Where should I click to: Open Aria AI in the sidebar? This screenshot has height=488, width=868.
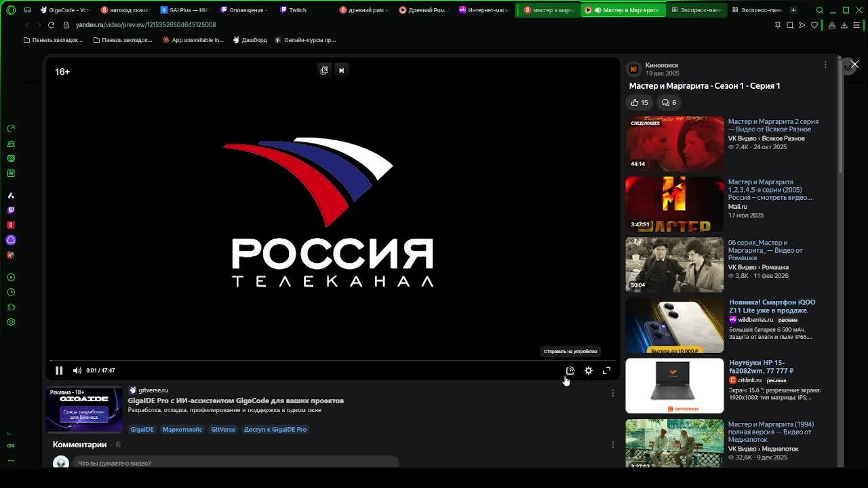pyautogui.click(x=11, y=195)
